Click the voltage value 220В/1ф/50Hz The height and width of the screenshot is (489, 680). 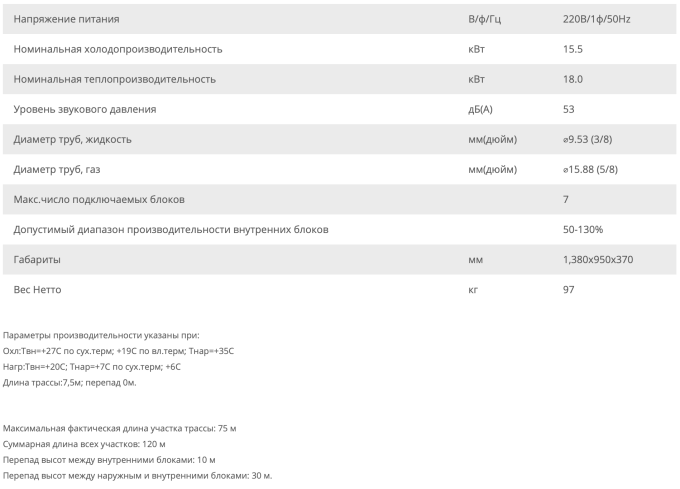pos(597,19)
